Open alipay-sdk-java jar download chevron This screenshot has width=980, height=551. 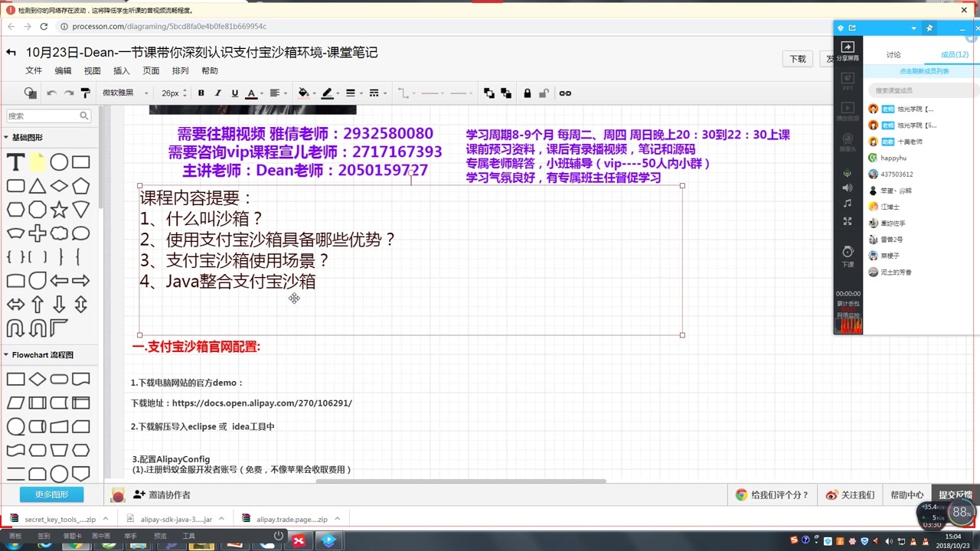[x=220, y=519]
